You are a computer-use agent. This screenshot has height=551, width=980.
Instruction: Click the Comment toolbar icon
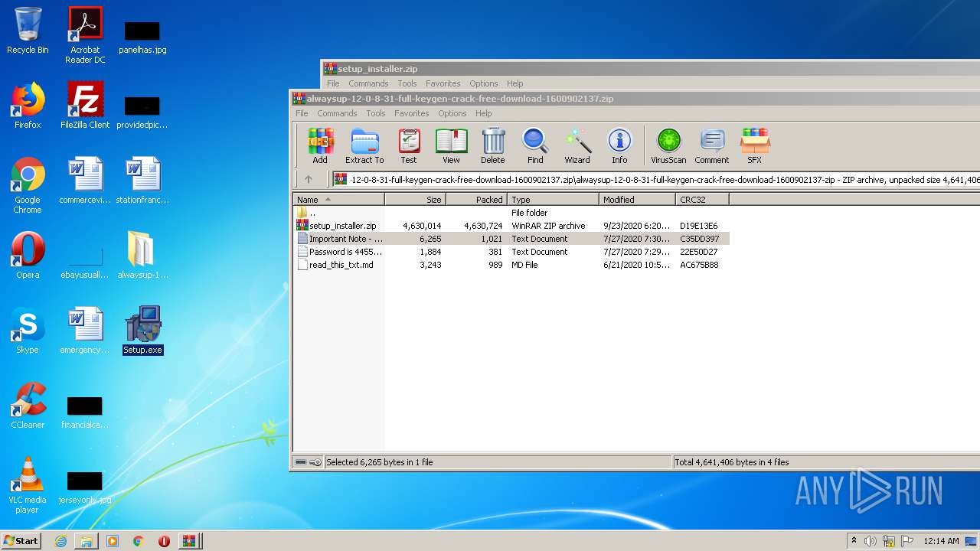click(x=711, y=145)
